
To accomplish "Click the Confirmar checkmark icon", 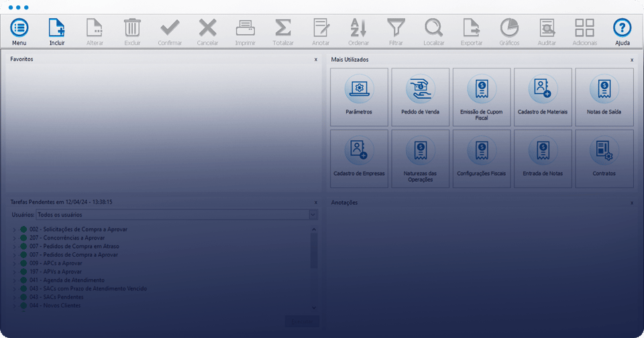I will pos(170,28).
